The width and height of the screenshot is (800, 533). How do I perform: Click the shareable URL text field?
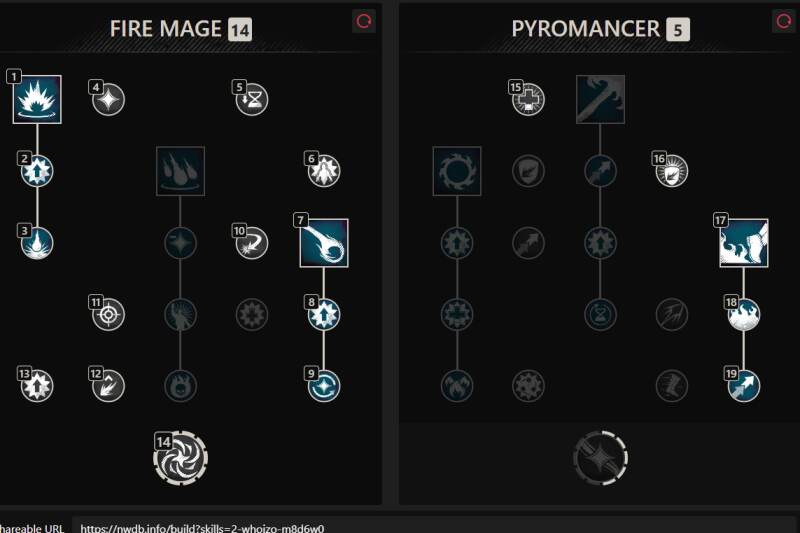pyautogui.click(x=434, y=527)
